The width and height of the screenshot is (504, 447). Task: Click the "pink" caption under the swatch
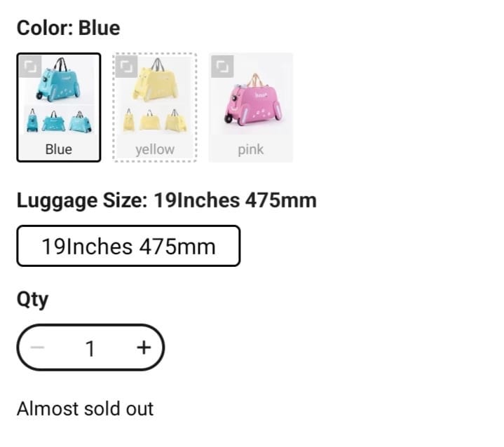(251, 149)
